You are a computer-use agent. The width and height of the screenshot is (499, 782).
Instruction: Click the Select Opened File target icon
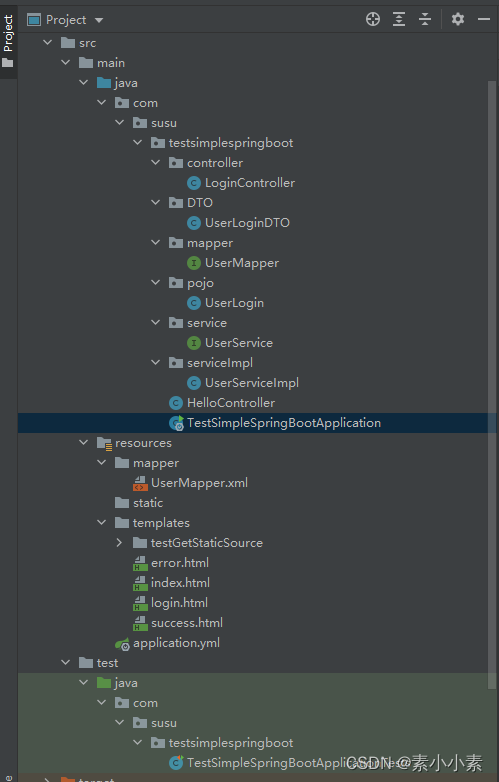[373, 19]
